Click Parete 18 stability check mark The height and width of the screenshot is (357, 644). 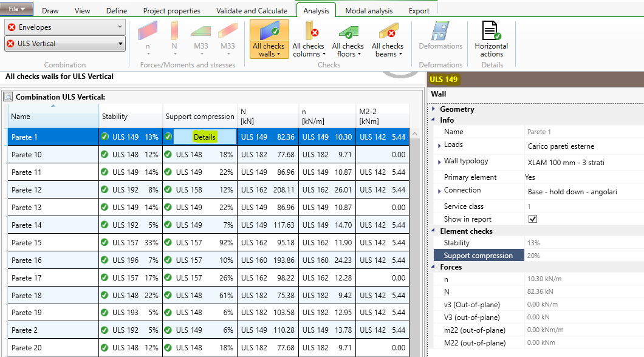104,295
